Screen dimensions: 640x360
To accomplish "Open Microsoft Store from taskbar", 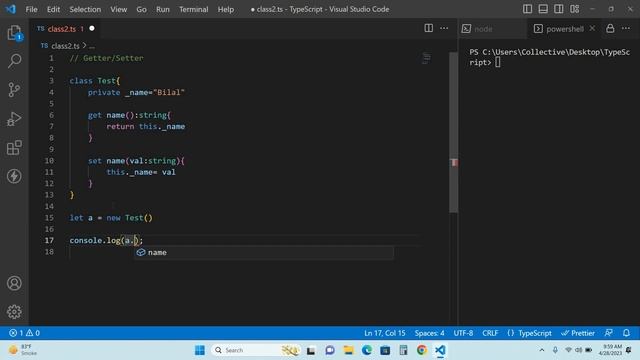I will [385, 350].
